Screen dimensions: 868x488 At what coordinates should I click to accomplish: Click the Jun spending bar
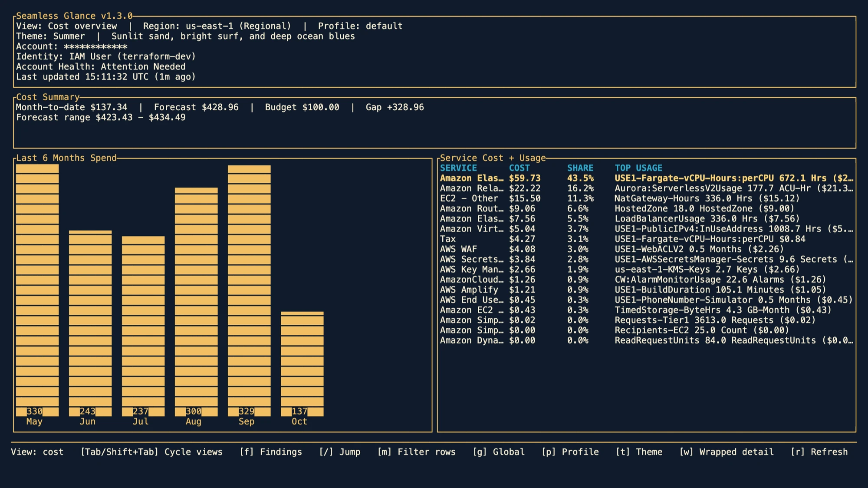(90, 323)
